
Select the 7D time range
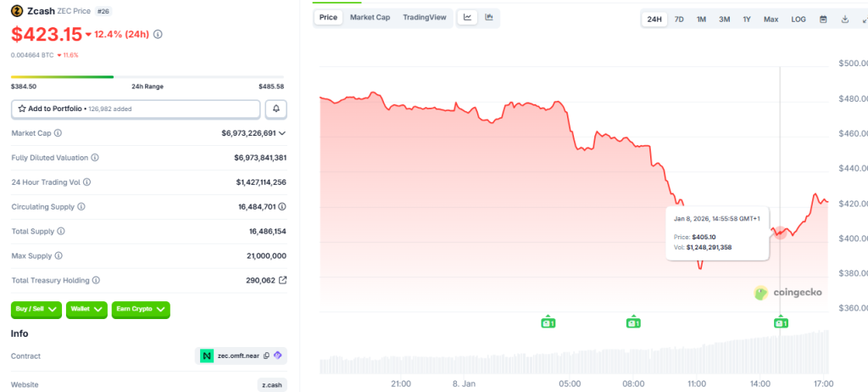[x=679, y=19]
